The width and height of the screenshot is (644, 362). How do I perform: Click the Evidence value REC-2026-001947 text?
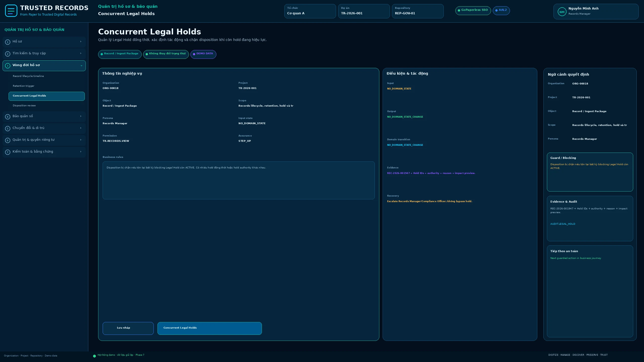coord(431,173)
